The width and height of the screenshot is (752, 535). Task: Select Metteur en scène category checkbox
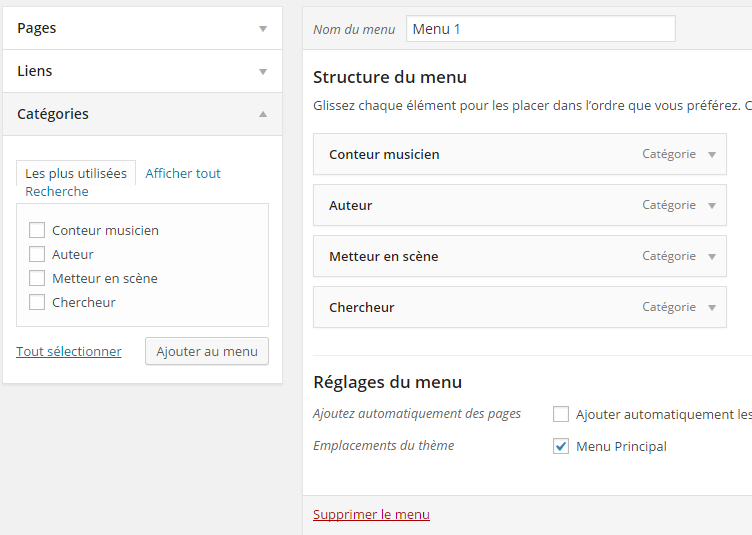coord(37,278)
